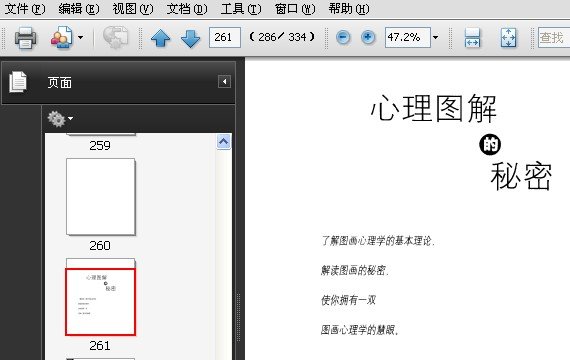Open the 窗口(W) menu
Screen dimensions: 570x360
click(x=295, y=9)
